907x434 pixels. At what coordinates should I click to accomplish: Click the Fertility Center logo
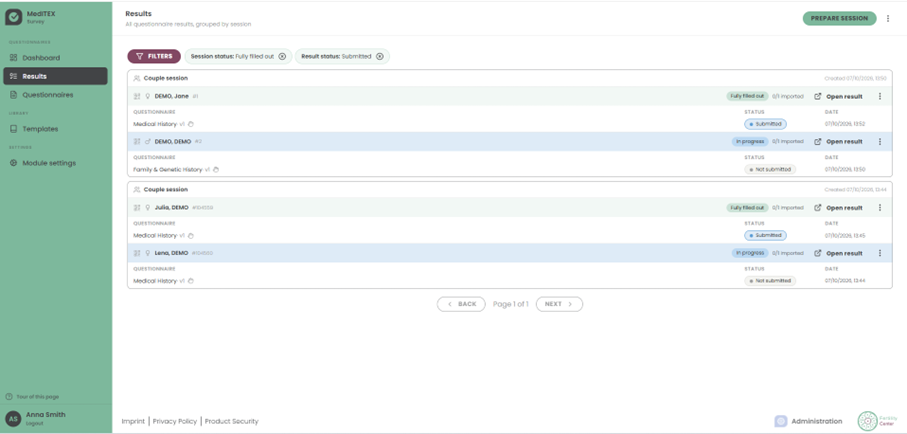coord(877,421)
